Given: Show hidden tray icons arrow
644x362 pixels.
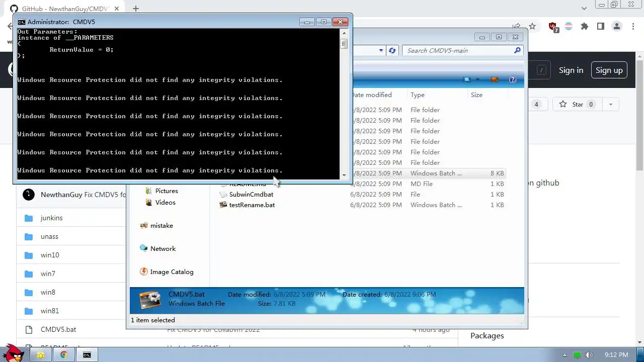Looking at the screenshot, I should pyautogui.click(x=565, y=355).
